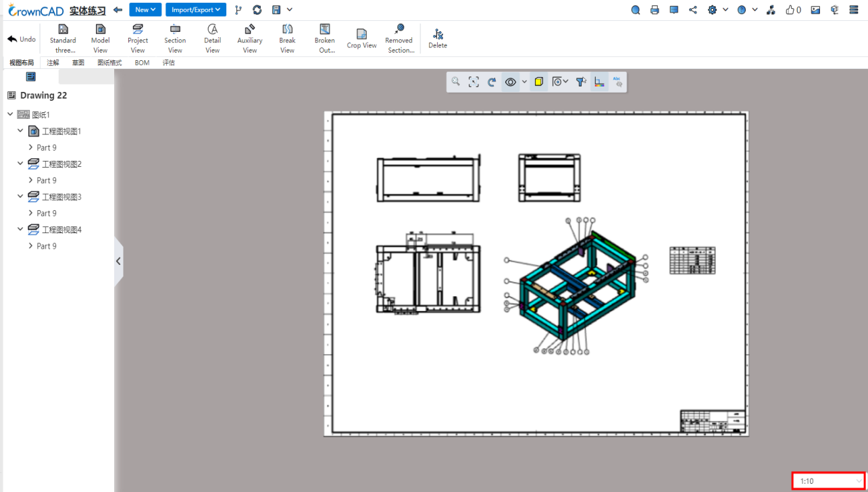Expand the settings gear dropdown arrow

pyautogui.click(x=725, y=9)
